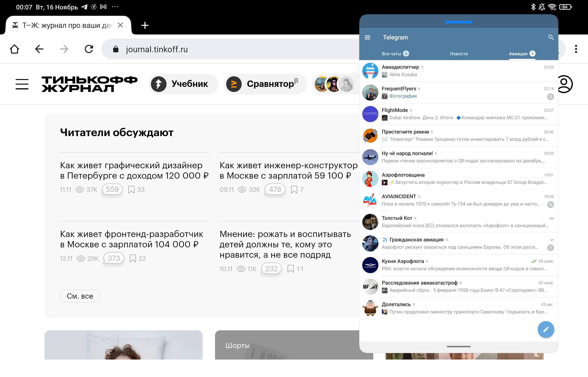Navigate forward in the browser
Screen dimensions: 588x377
[x=64, y=49]
